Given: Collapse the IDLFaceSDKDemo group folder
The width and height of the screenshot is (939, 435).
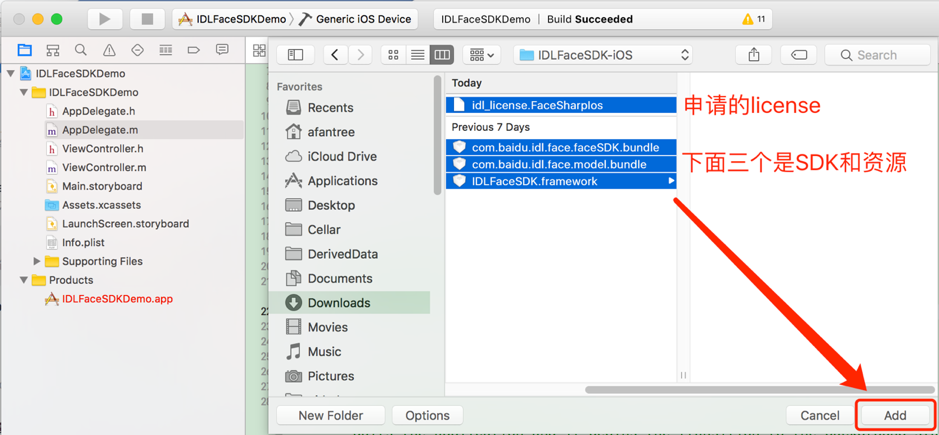Looking at the screenshot, I should [x=24, y=92].
